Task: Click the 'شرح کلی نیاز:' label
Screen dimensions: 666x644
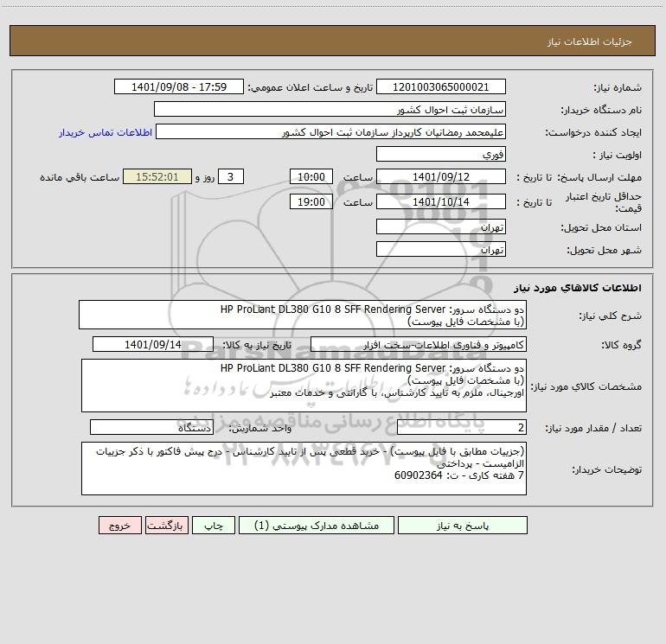Action: (611, 316)
